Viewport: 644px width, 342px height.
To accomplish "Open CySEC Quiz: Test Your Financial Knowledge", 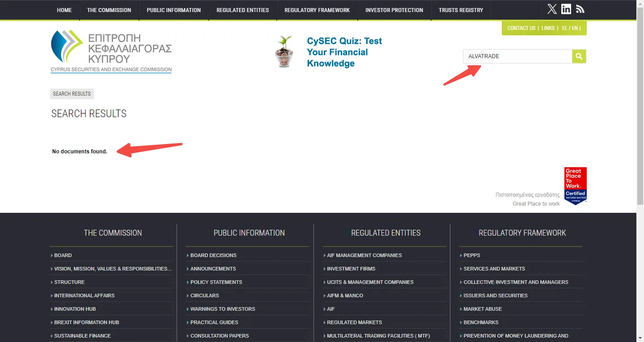I will [x=344, y=52].
